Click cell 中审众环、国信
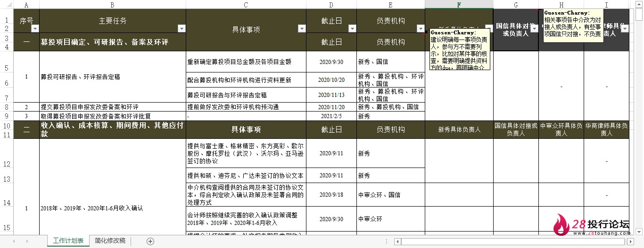644x248 pixels. (391, 194)
